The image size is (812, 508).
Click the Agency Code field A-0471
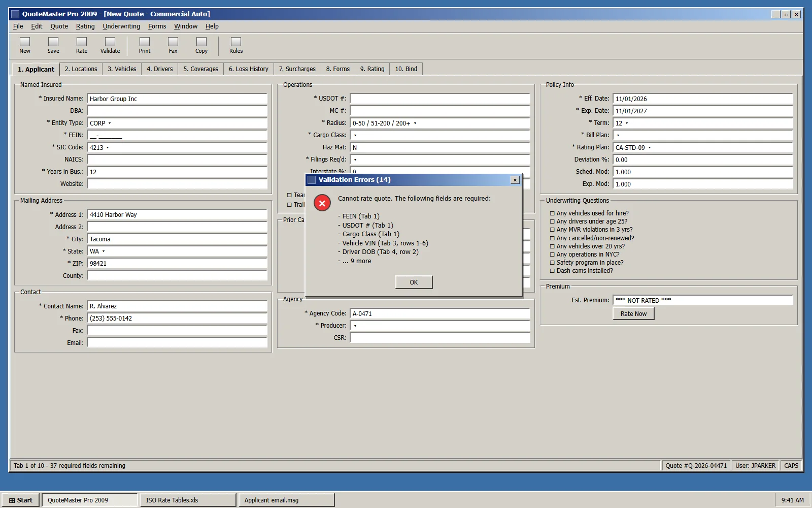click(440, 314)
